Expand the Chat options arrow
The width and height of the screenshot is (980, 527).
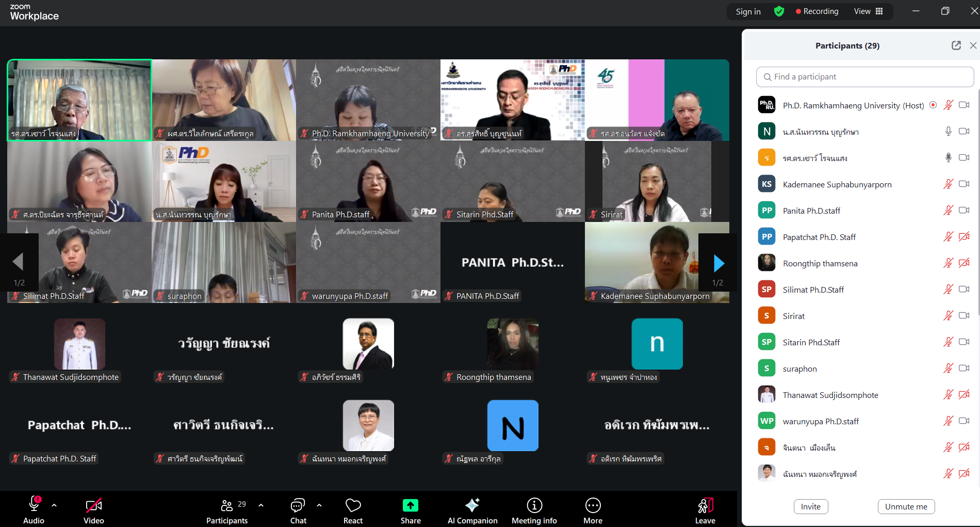pos(319,505)
